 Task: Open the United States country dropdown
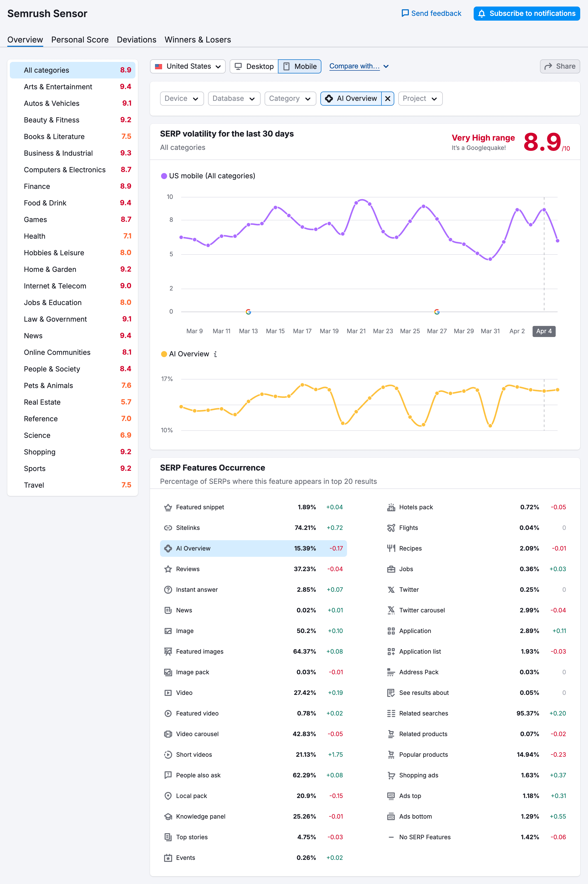click(188, 66)
